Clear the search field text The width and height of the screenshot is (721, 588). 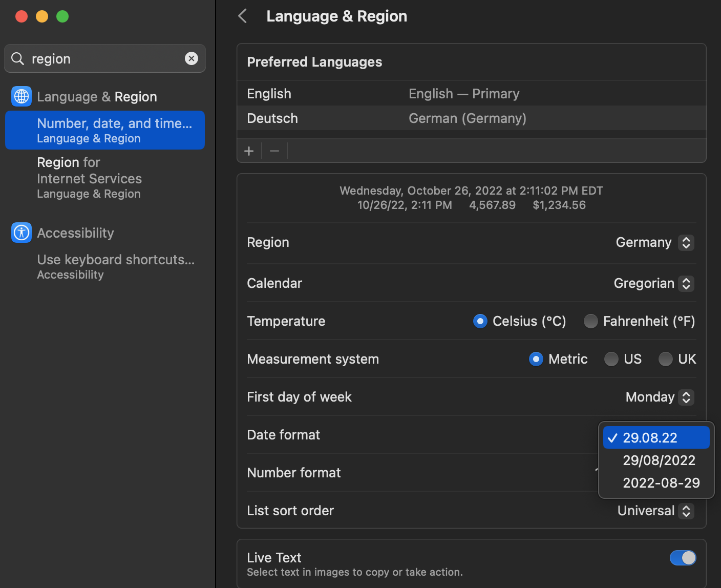[192, 58]
